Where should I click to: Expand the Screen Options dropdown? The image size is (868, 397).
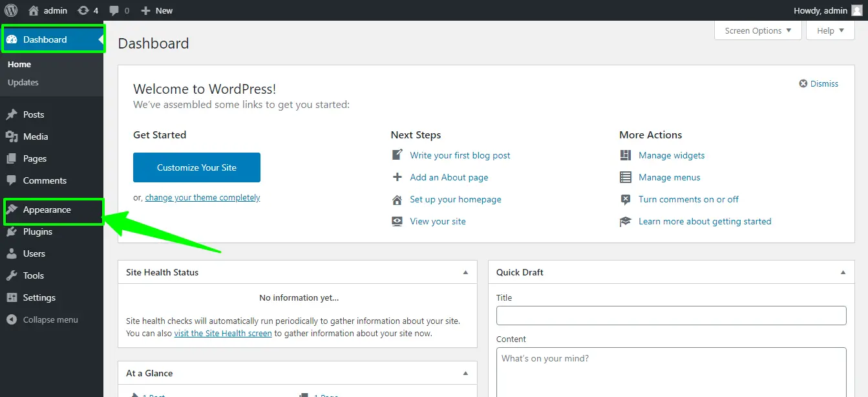[758, 30]
